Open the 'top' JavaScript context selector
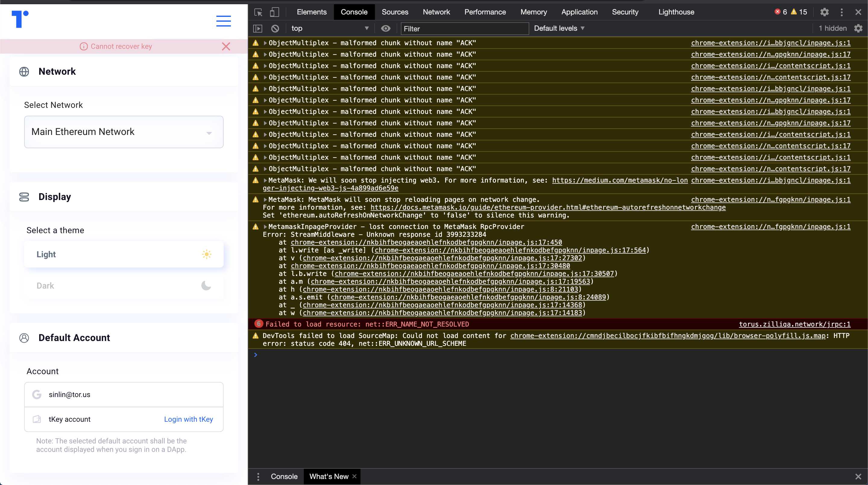 pos(329,29)
